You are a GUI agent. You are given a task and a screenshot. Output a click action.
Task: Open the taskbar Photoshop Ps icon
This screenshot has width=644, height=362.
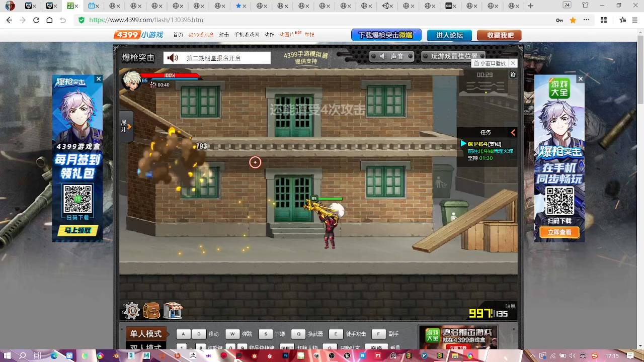click(x=286, y=355)
